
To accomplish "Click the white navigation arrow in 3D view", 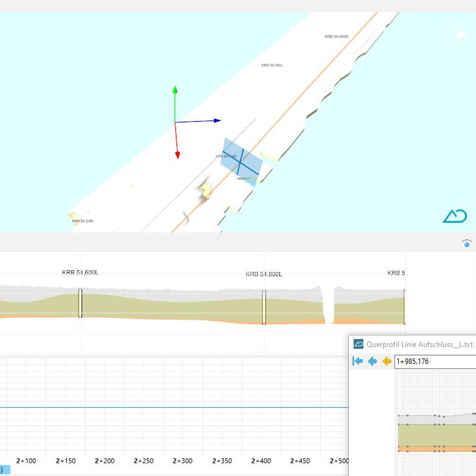I will 462,35.
